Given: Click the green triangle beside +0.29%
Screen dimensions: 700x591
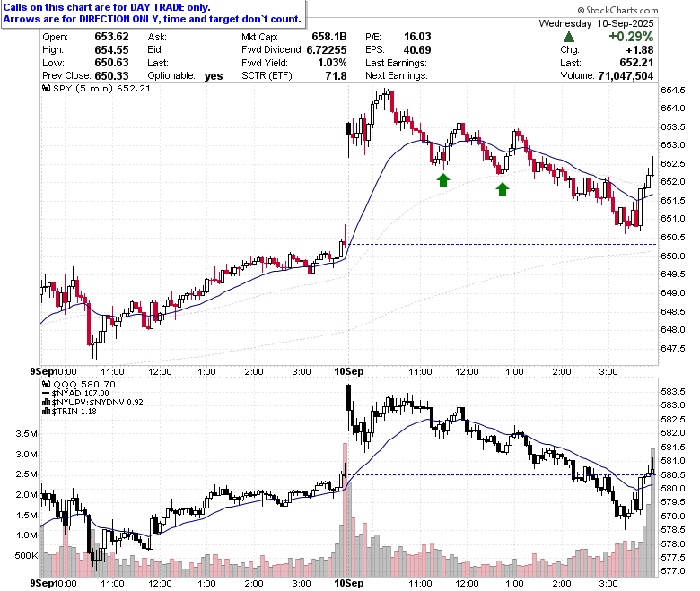Looking at the screenshot, I should [x=569, y=37].
